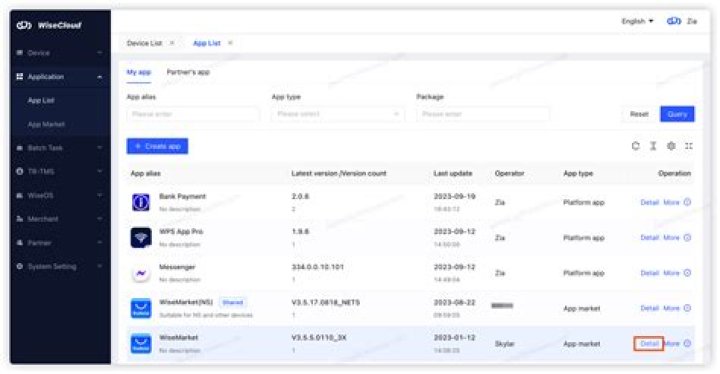Open Detail for Messenger
This screenshot has height=374, width=720.
tap(649, 273)
